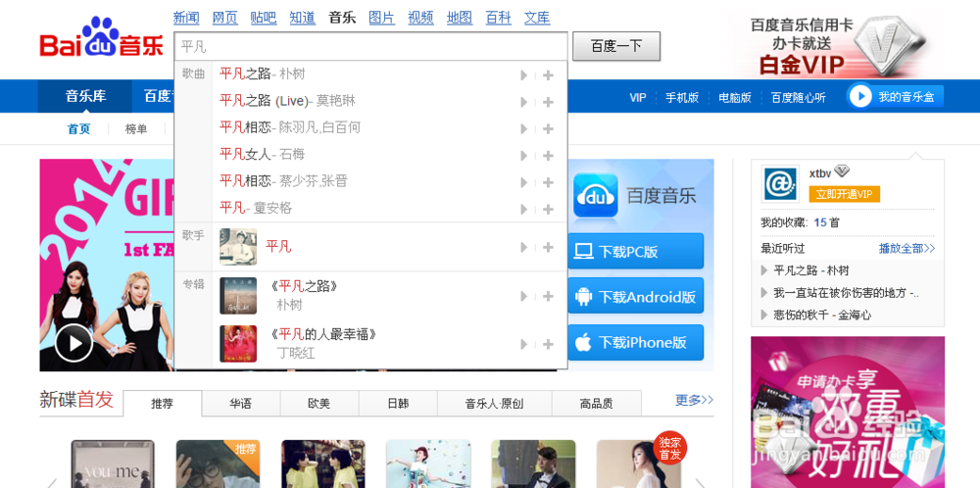The height and width of the screenshot is (488, 980).
Task: Click 下载PC版 button
Action: point(636,251)
